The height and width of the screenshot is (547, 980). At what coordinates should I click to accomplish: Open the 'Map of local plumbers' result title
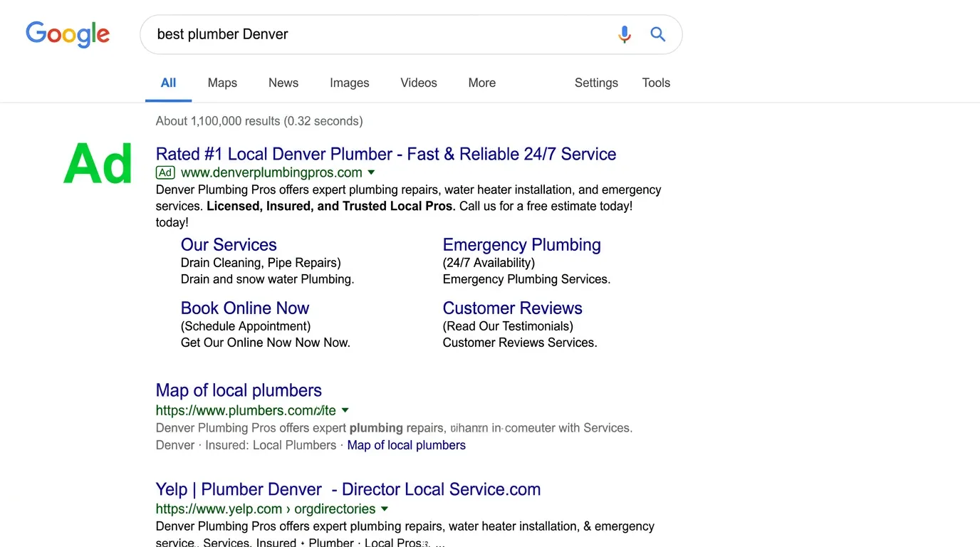pyautogui.click(x=239, y=390)
